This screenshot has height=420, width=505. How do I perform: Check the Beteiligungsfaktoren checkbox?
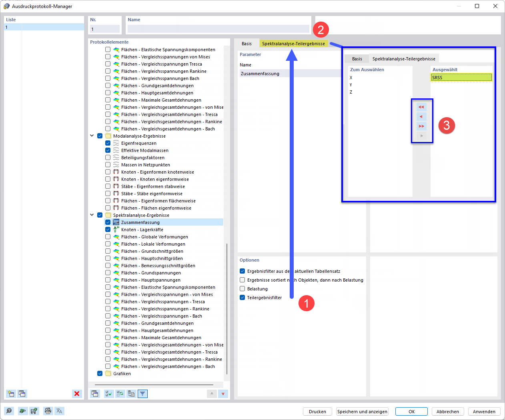108,158
